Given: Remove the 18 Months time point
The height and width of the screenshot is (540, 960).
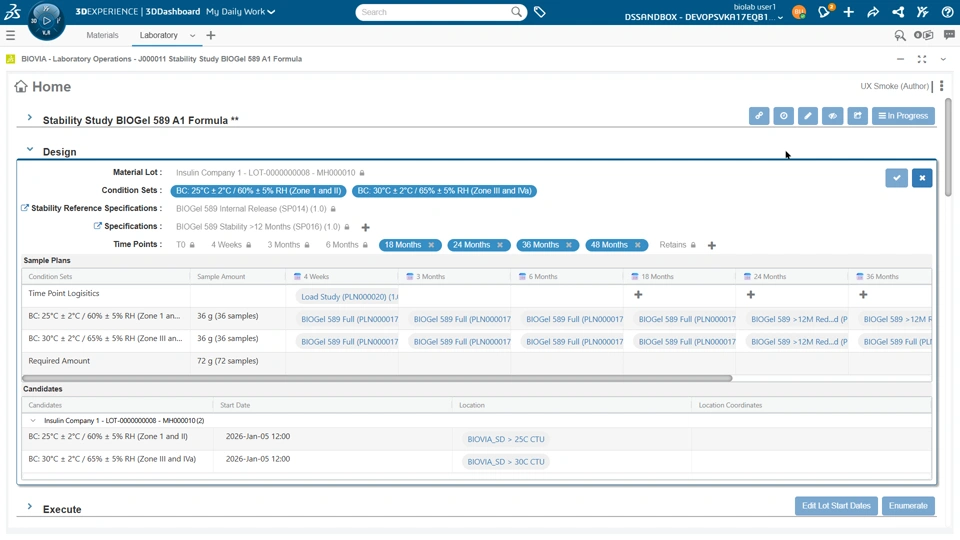Looking at the screenshot, I should (x=431, y=245).
